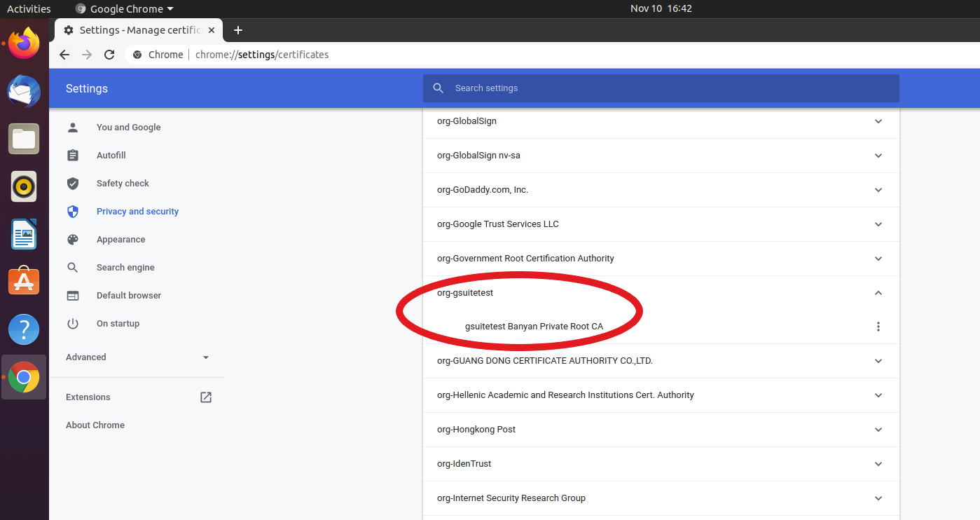Click the Search engine magnifier icon
The width and height of the screenshot is (980, 520).
tap(73, 268)
